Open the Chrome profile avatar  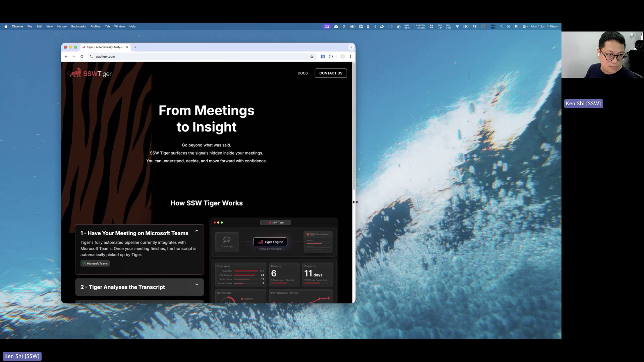pyautogui.click(x=342, y=57)
